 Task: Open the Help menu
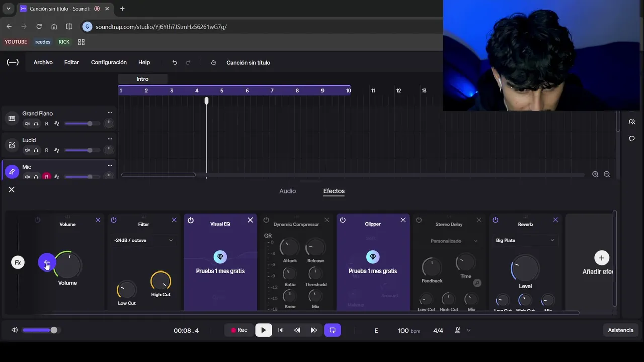click(144, 62)
